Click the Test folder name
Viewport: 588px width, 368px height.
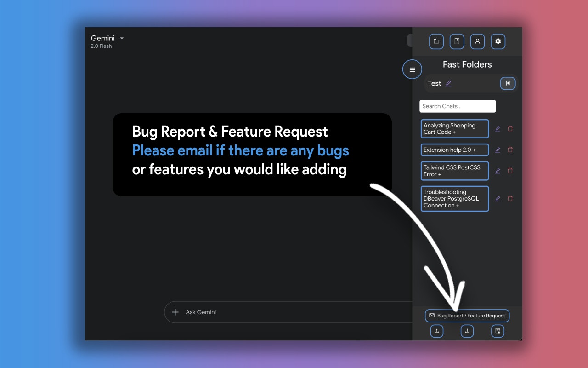pyautogui.click(x=435, y=83)
